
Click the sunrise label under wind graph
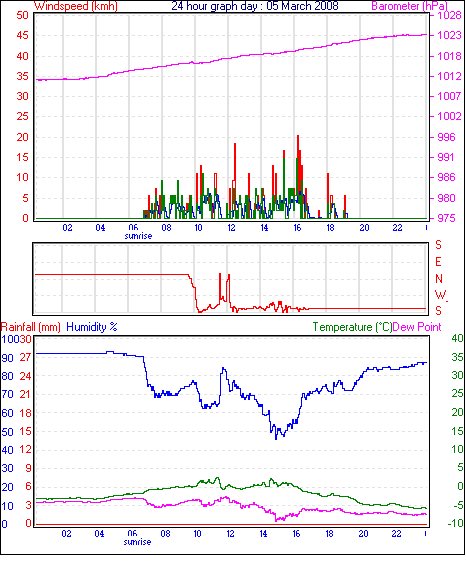(138, 236)
